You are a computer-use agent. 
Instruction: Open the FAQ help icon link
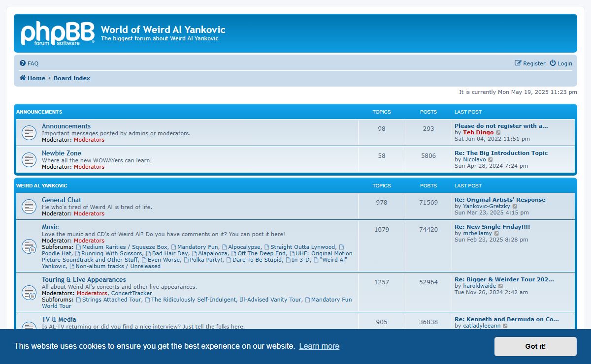coord(23,63)
